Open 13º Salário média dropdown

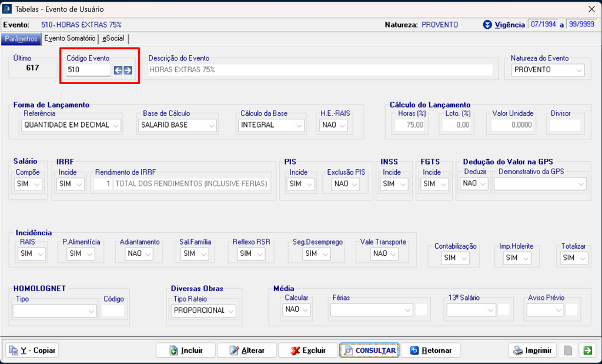(x=471, y=310)
